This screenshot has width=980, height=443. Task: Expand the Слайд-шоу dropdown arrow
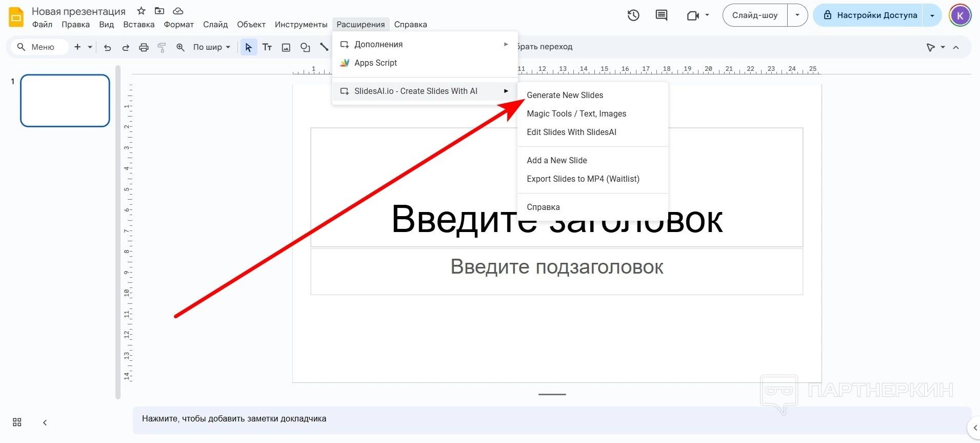point(797,15)
